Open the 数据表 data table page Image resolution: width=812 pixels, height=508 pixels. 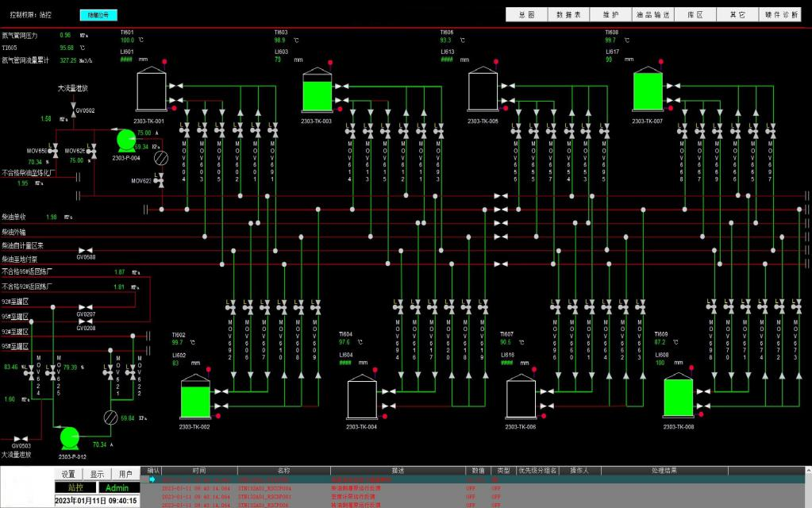(568, 14)
